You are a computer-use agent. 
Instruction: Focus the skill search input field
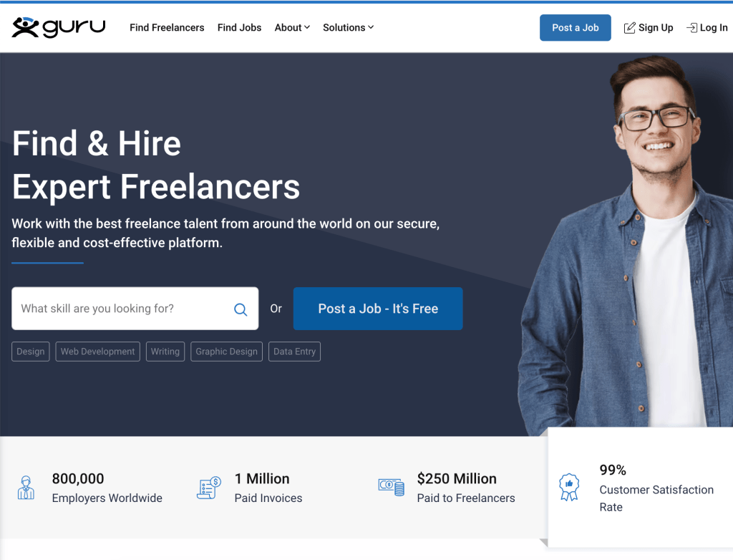(135, 309)
